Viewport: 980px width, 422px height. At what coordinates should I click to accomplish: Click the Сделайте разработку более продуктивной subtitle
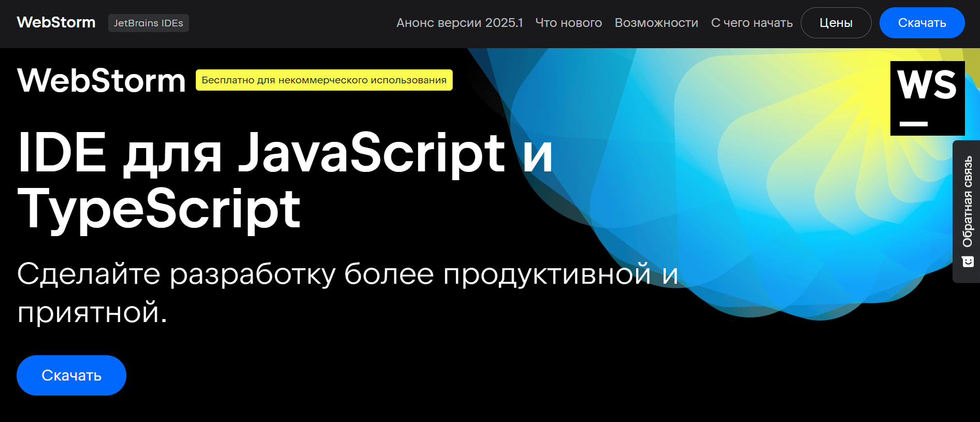pos(348,293)
